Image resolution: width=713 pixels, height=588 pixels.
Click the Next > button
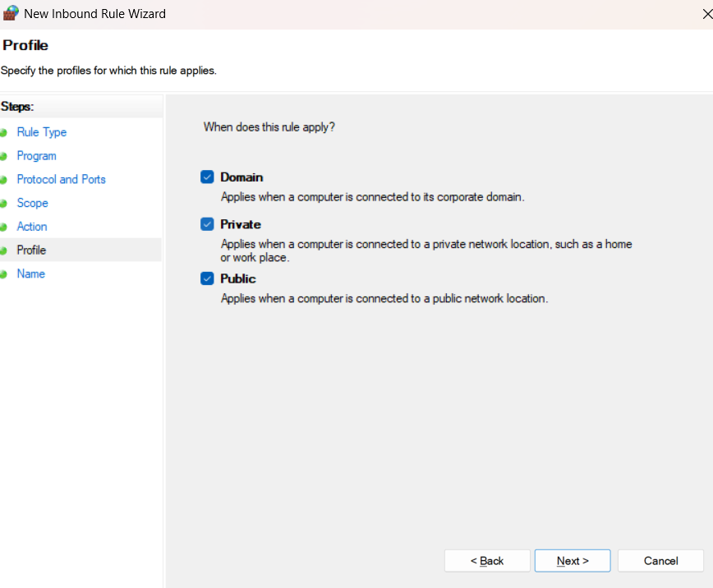point(573,561)
